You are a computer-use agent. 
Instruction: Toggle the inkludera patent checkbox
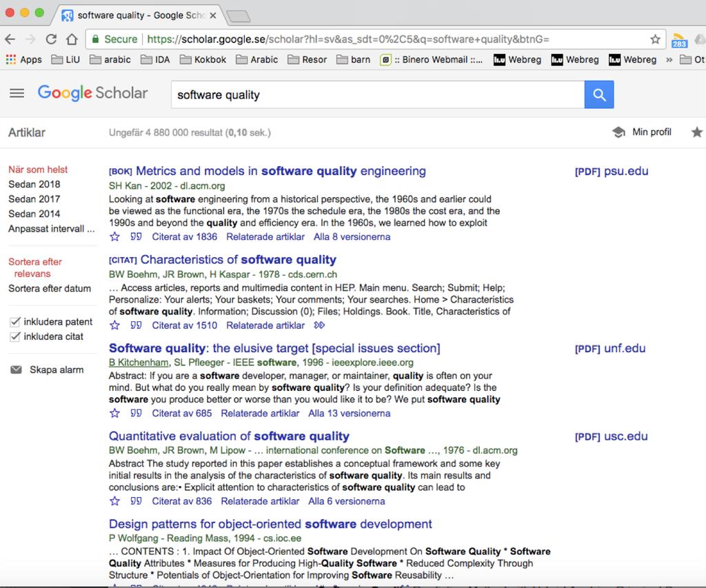[x=15, y=322]
